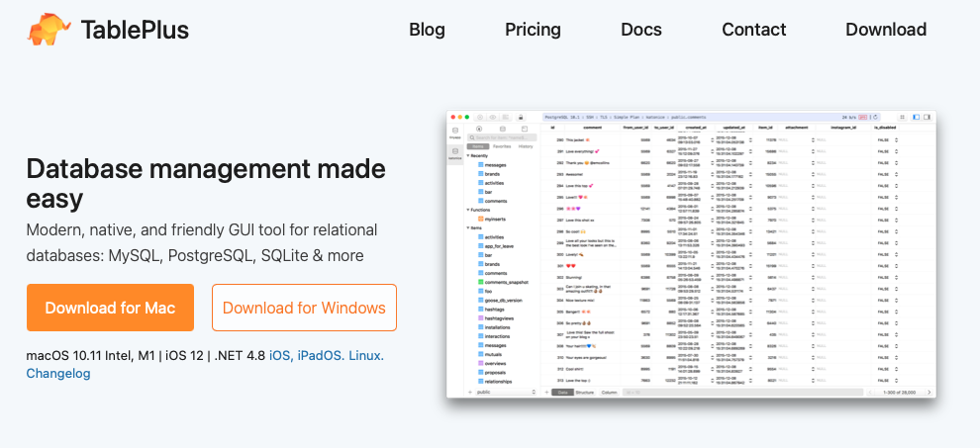980x448 pixels.
Task: Open the Contact page
Action: point(753,30)
